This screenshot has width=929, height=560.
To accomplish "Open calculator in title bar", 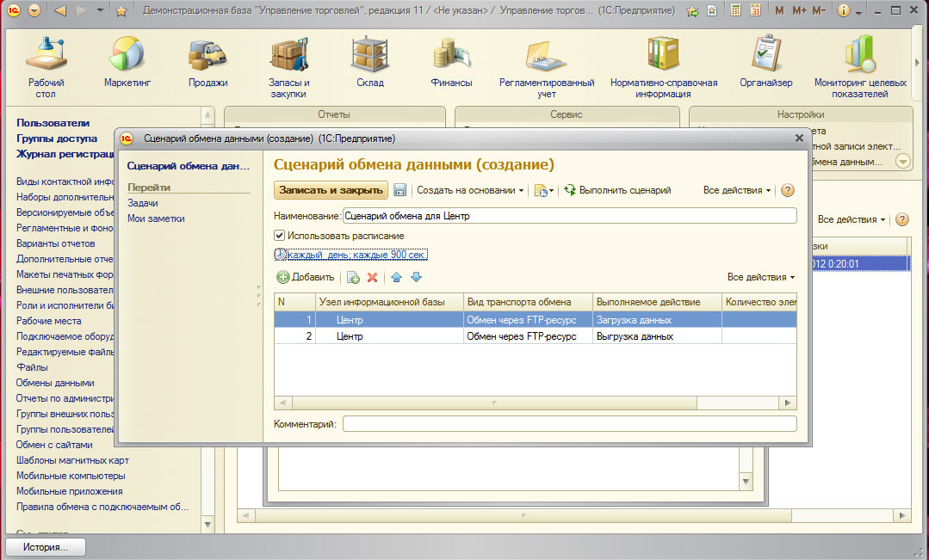I will (x=734, y=11).
